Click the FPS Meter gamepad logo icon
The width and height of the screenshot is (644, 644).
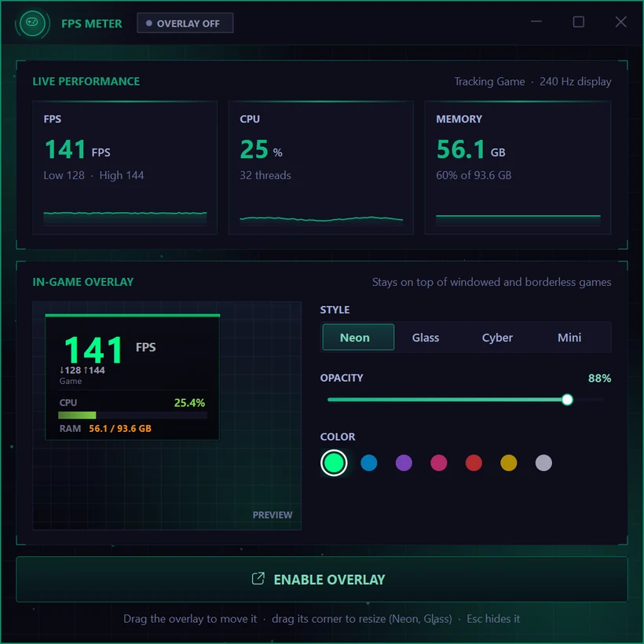tap(32, 23)
